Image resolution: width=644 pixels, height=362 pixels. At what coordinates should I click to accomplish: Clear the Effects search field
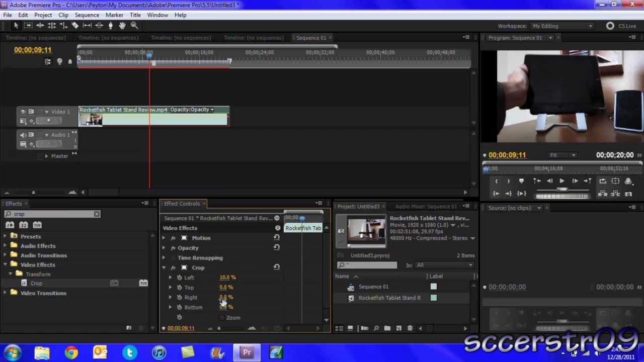pyautogui.click(x=97, y=214)
